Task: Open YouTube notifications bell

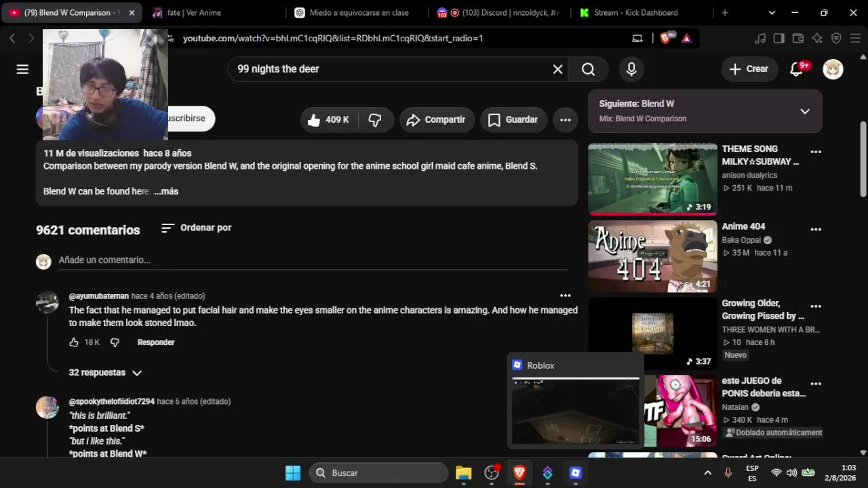Action: coord(797,69)
